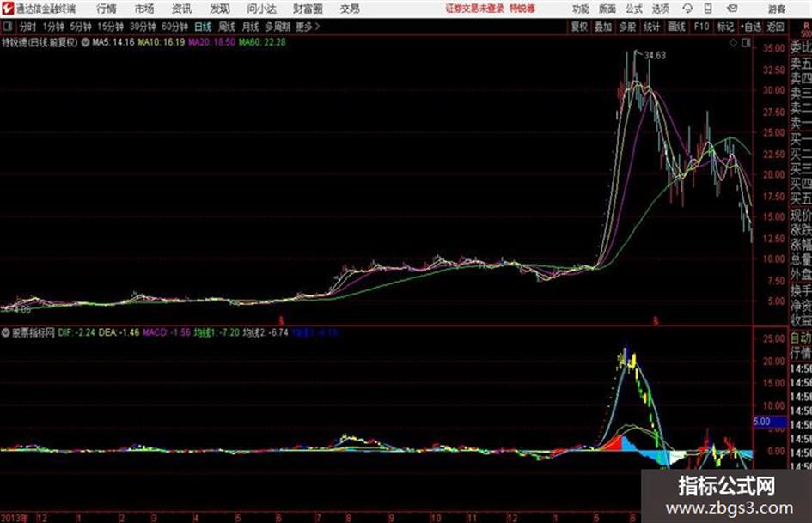Click the 股票指标网 indicator name
Screen dimensions: 812x523
coord(34,333)
